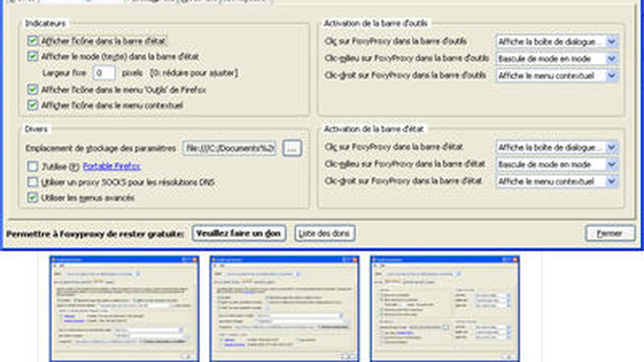Image resolution: width=644 pixels, height=362 pixels.
Task: Toggle 'Afficher l'icône dans le menu contextuel'
Action: tap(33, 105)
